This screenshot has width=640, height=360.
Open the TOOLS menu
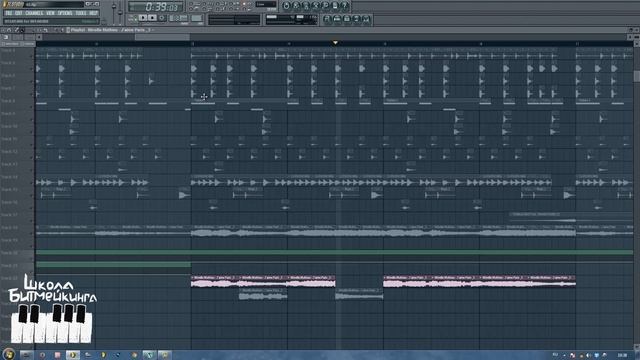click(x=81, y=13)
